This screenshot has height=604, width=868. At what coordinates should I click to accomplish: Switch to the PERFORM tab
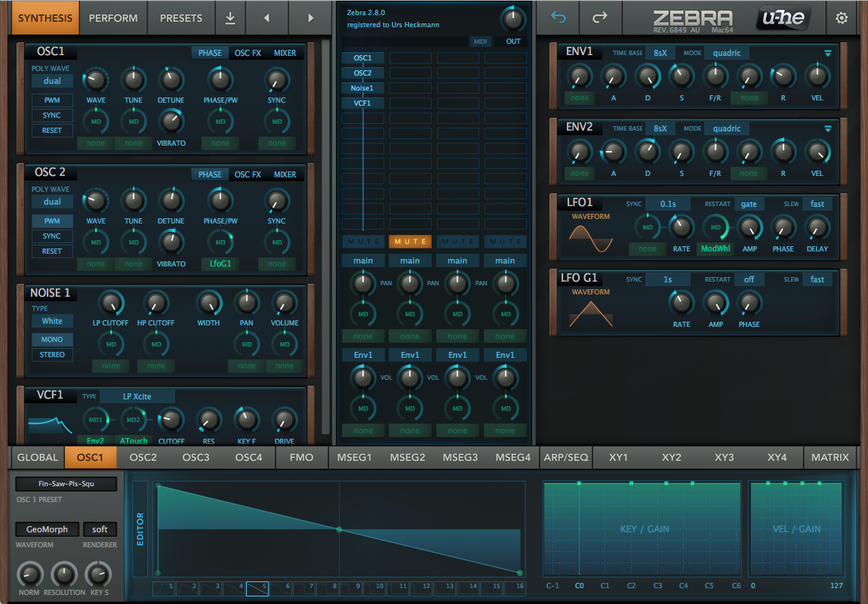click(113, 17)
